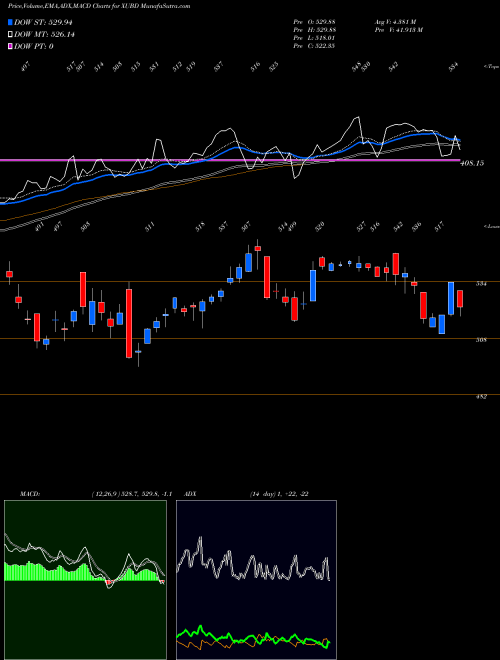Viewport: 500px width, 660px height.
Task: Click the chart title mentioning MunafaSutra.com
Action: [x=99, y=6]
